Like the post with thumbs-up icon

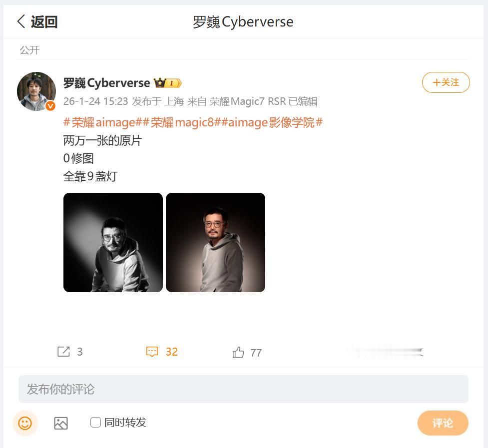pos(238,353)
